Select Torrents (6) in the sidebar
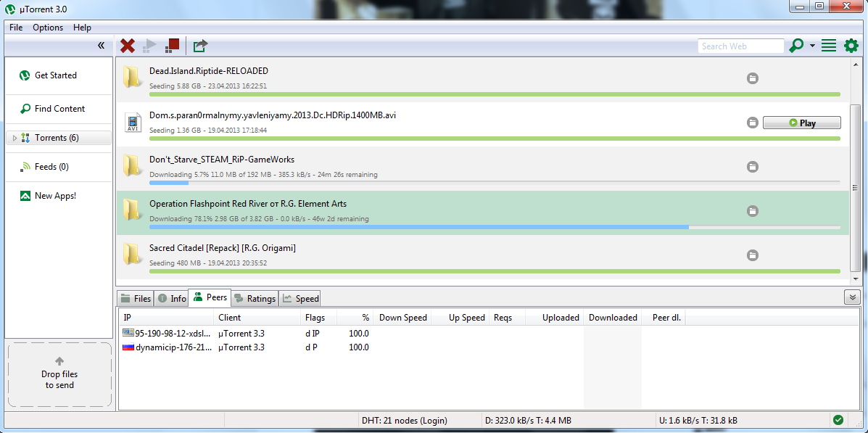This screenshot has height=433, width=868. pos(59,138)
